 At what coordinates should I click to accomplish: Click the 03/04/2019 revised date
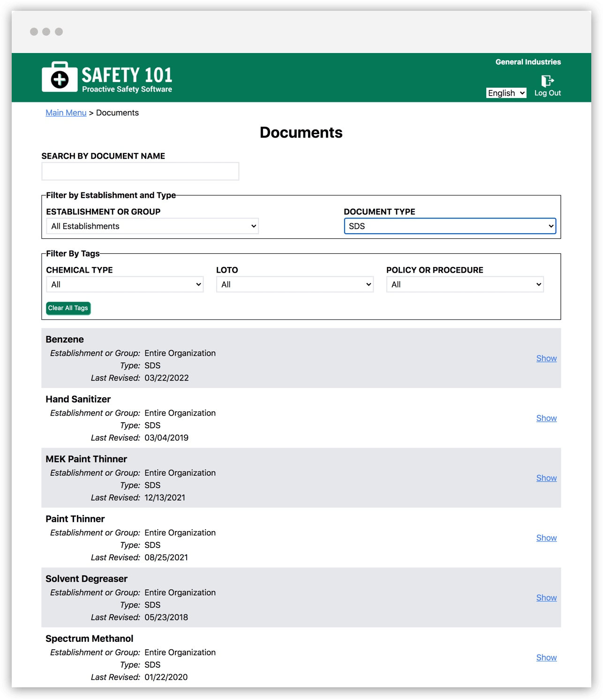tap(166, 438)
